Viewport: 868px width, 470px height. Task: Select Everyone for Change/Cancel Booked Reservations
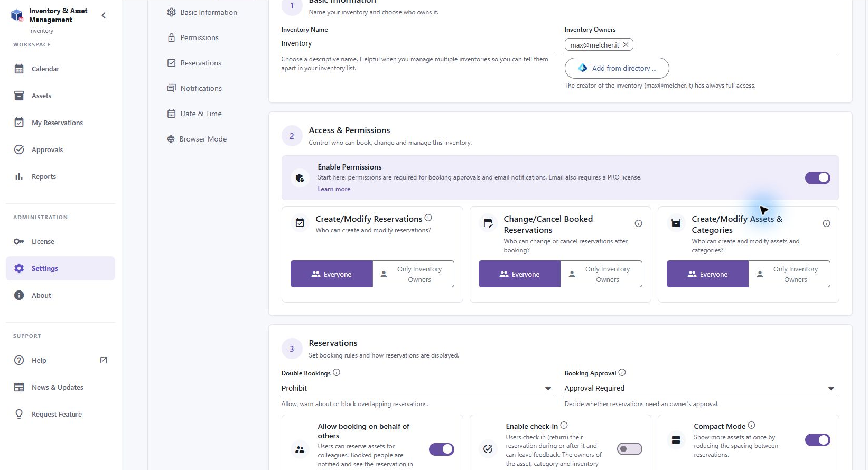519,274
